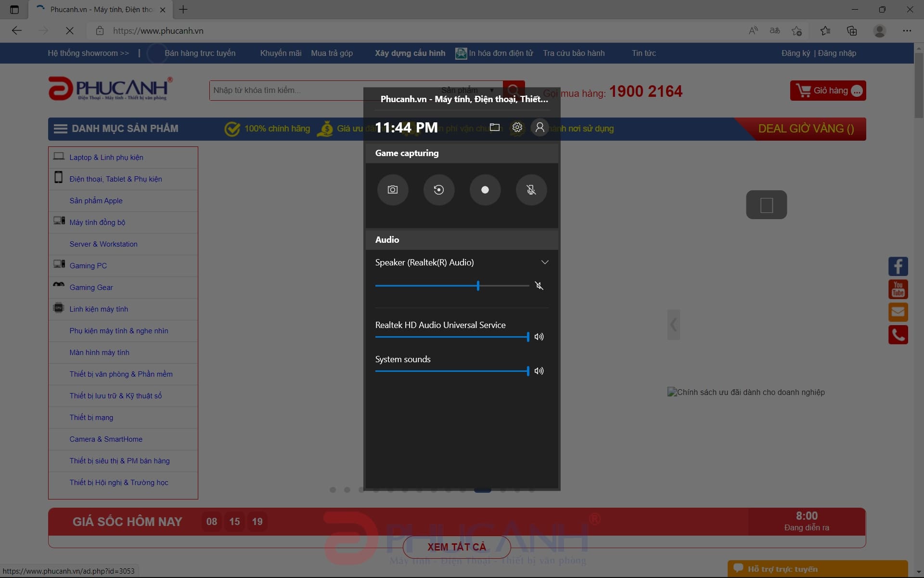The height and width of the screenshot is (578, 924).
Task: Open Bán hàng trực tuyến menu
Action: (x=200, y=53)
